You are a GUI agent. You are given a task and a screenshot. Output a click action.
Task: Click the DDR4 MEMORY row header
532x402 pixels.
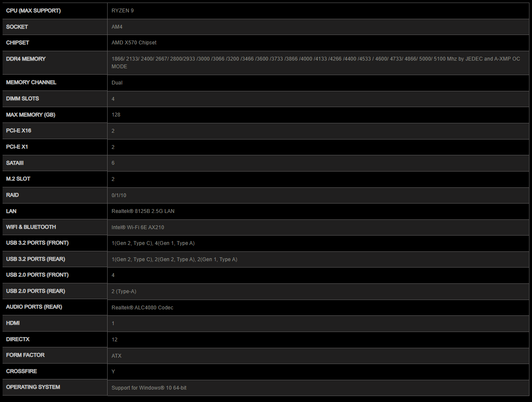tap(26, 59)
